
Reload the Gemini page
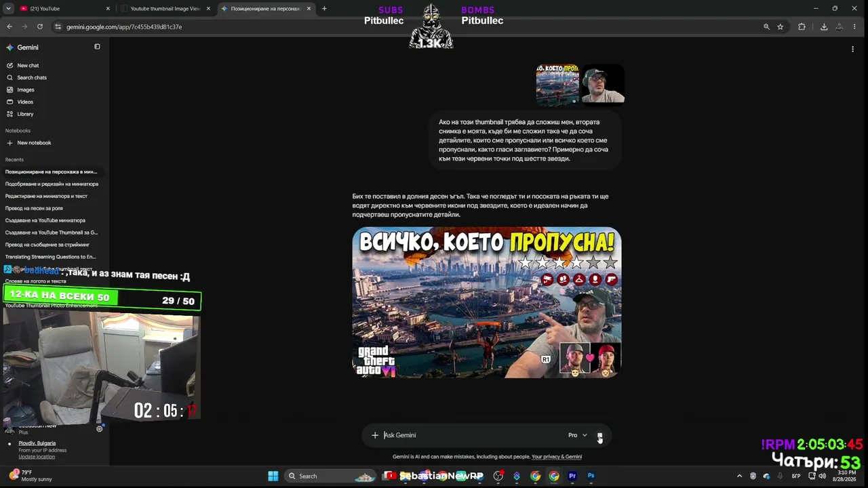(40, 27)
